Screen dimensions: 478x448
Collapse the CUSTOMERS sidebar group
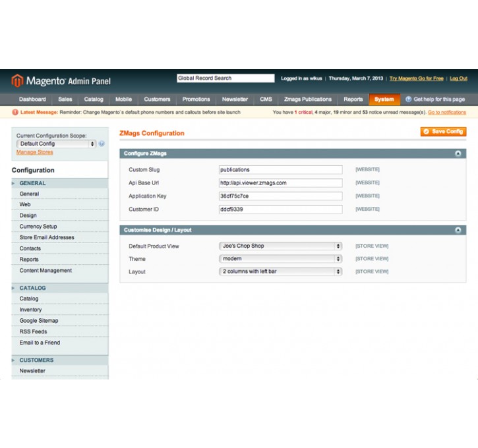click(x=60, y=360)
